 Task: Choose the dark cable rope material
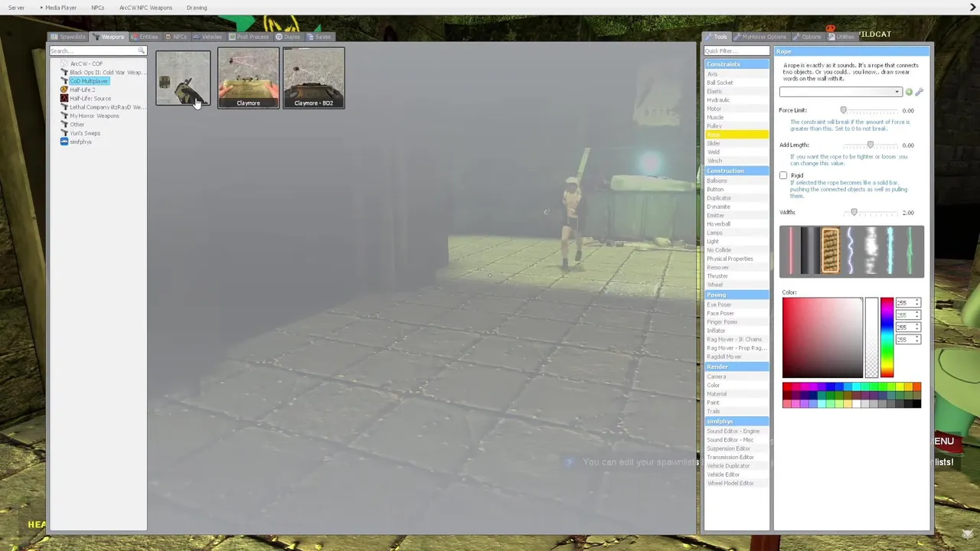coord(810,251)
